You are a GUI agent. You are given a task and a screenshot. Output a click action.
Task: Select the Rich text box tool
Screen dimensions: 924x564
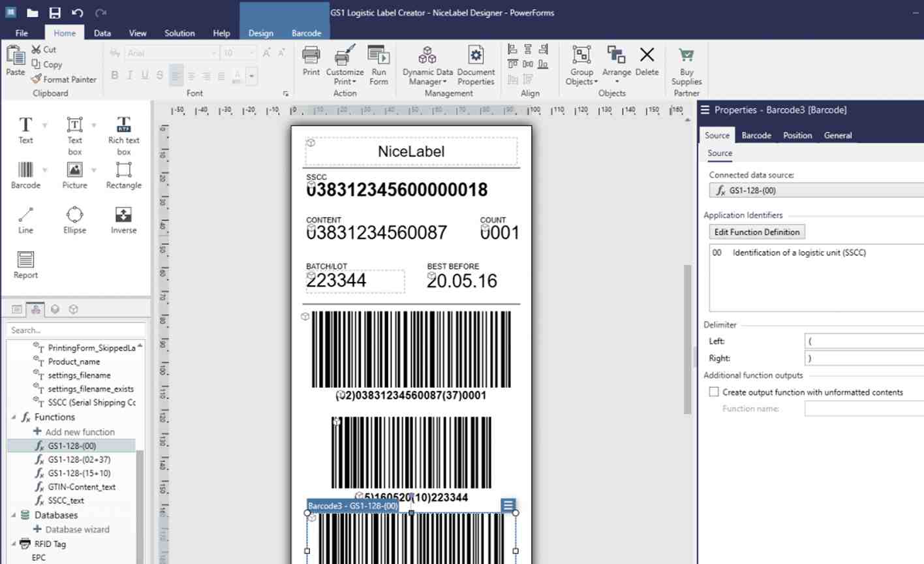point(124,136)
